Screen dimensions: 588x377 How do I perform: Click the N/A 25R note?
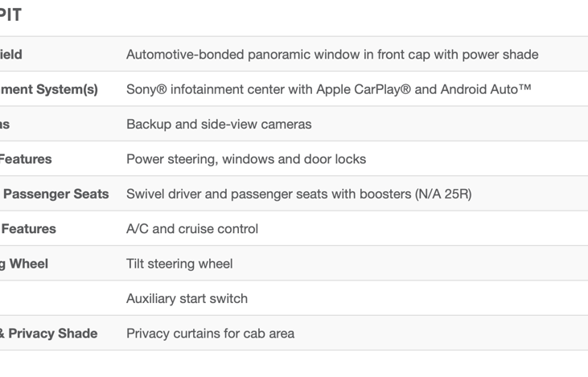pyautogui.click(x=443, y=194)
